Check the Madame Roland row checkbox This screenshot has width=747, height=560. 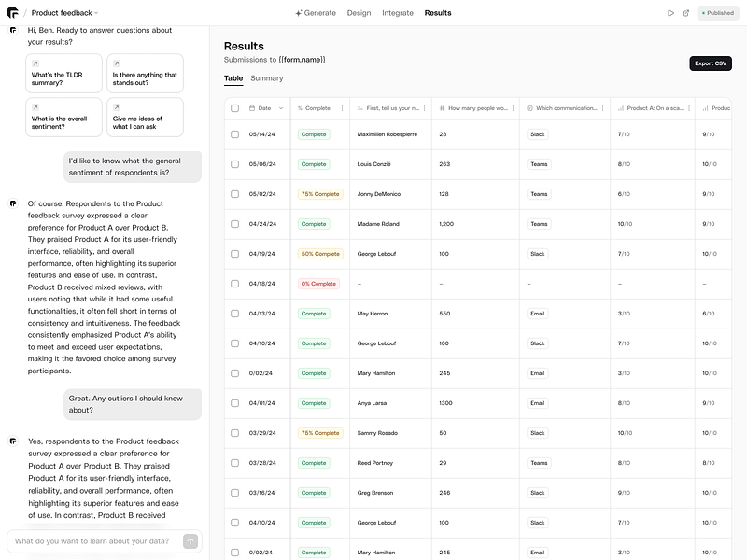tap(235, 224)
